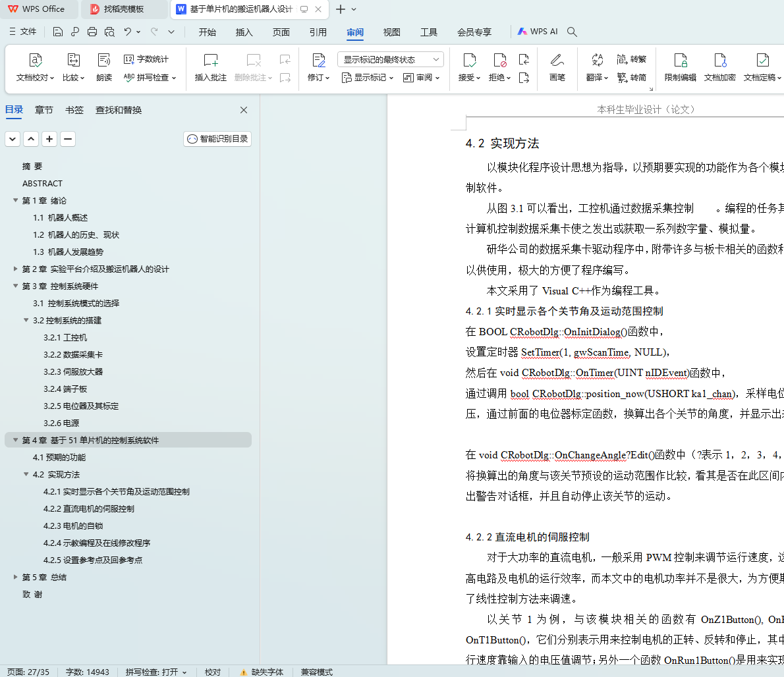Click the Print icon in quick toolbar
784x677 pixels.
92,32
